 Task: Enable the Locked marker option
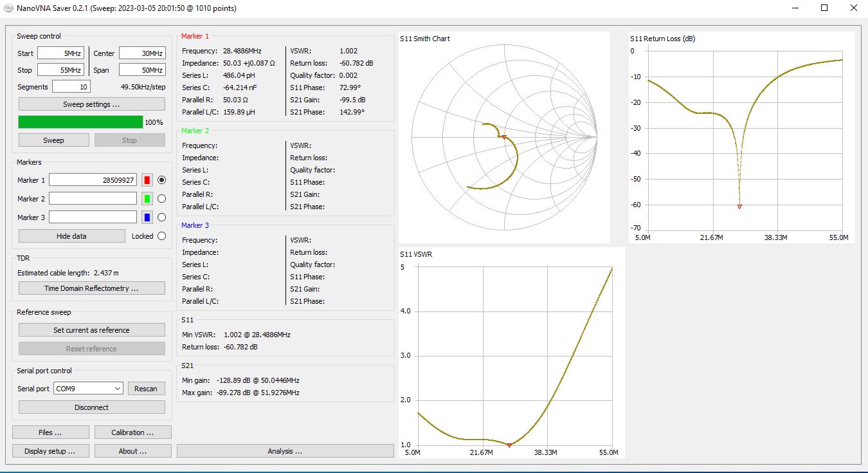161,236
